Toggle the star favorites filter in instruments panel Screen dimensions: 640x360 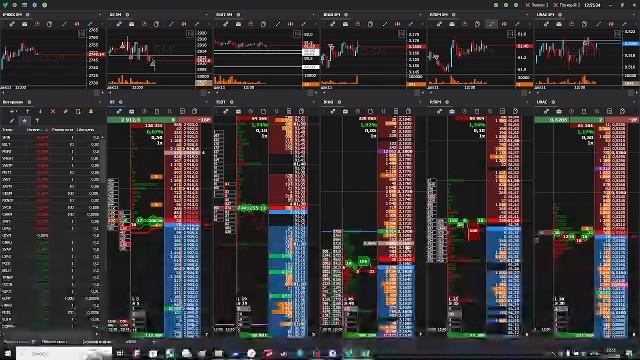pyautogui.click(x=24, y=121)
